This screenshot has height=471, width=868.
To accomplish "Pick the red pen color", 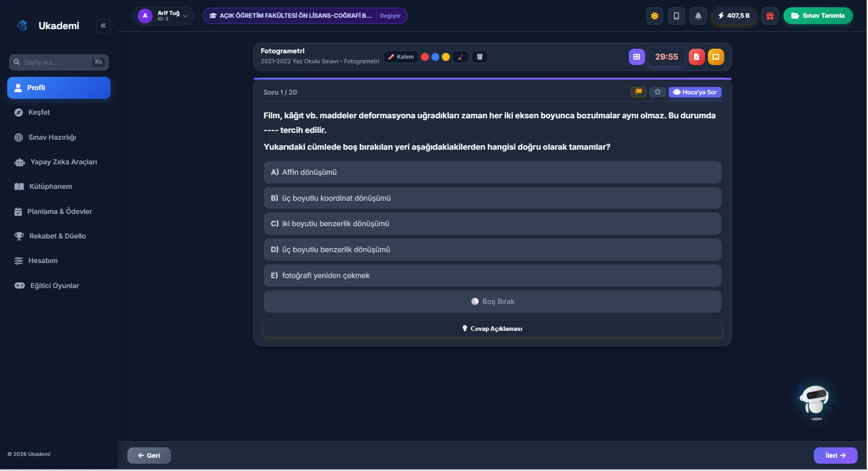I will 425,57.
